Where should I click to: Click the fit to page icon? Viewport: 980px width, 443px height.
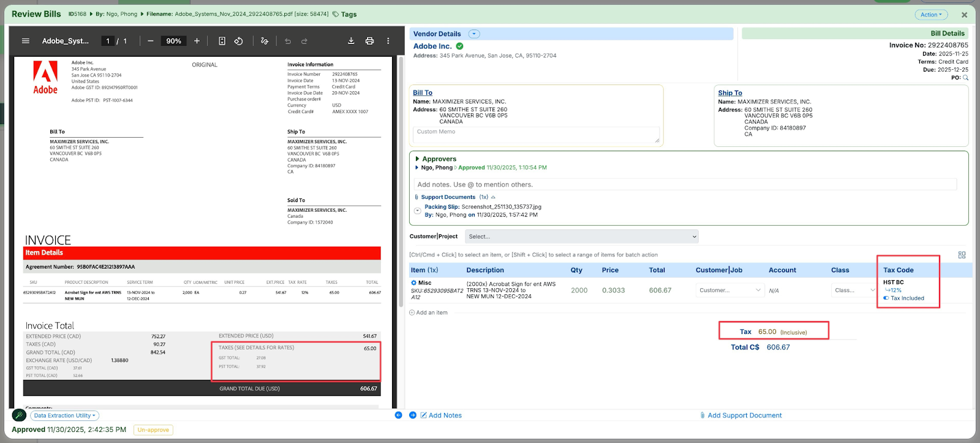pos(222,41)
